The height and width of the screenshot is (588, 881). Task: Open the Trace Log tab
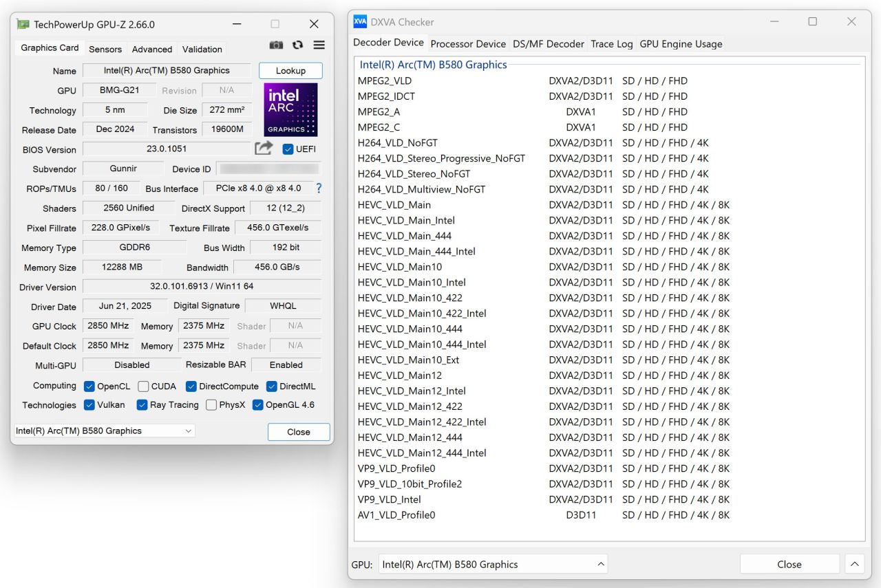pos(612,44)
